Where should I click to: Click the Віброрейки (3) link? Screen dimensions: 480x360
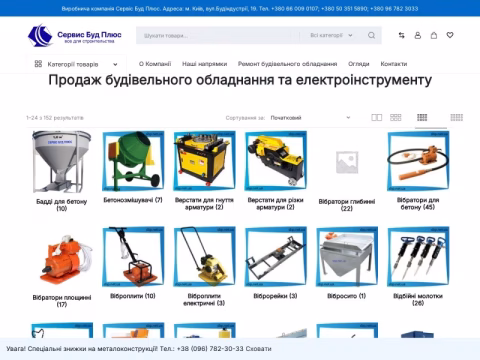tap(276, 296)
